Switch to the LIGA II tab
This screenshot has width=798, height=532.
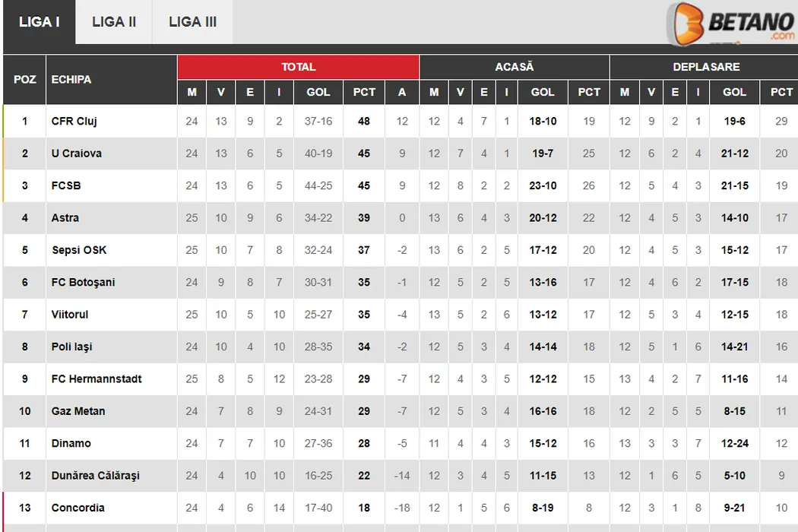pos(114,22)
